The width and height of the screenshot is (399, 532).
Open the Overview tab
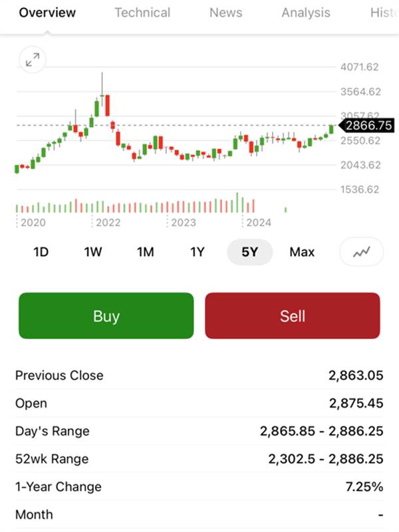coord(47,13)
